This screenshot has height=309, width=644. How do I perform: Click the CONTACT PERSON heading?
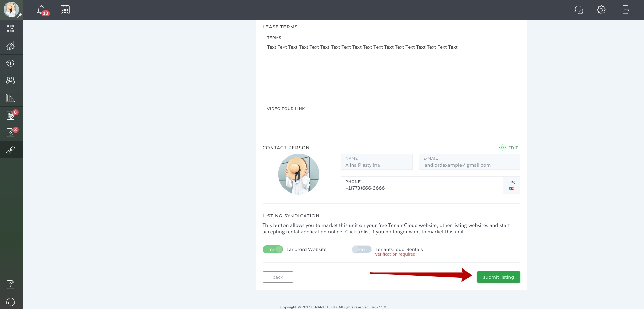[x=286, y=148]
